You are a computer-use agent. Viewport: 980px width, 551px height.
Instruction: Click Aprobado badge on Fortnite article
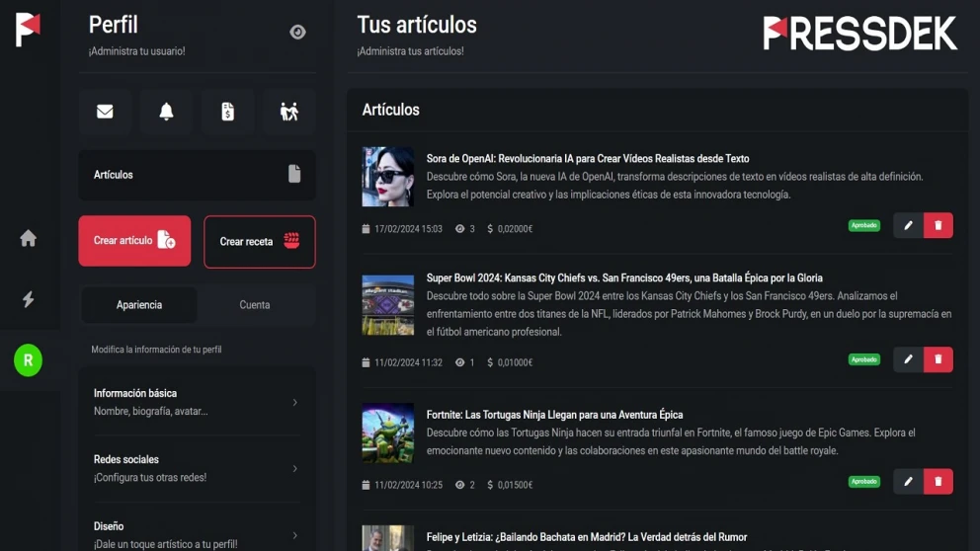[x=864, y=482]
